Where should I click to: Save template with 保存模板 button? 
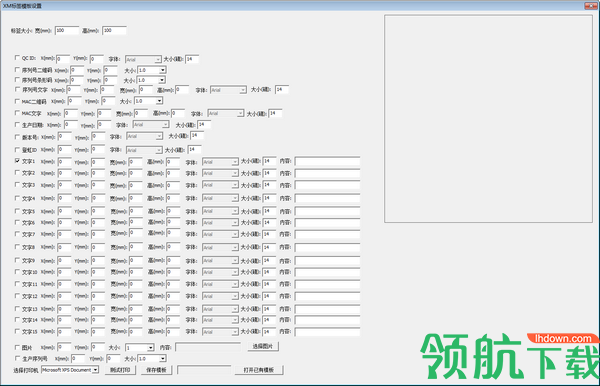coord(156,370)
